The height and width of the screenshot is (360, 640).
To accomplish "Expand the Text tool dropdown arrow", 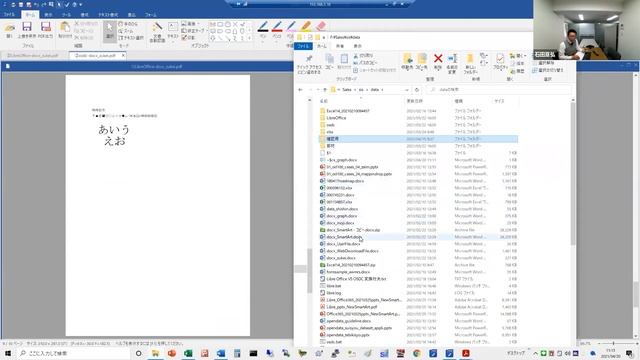I will coord(173,41).
